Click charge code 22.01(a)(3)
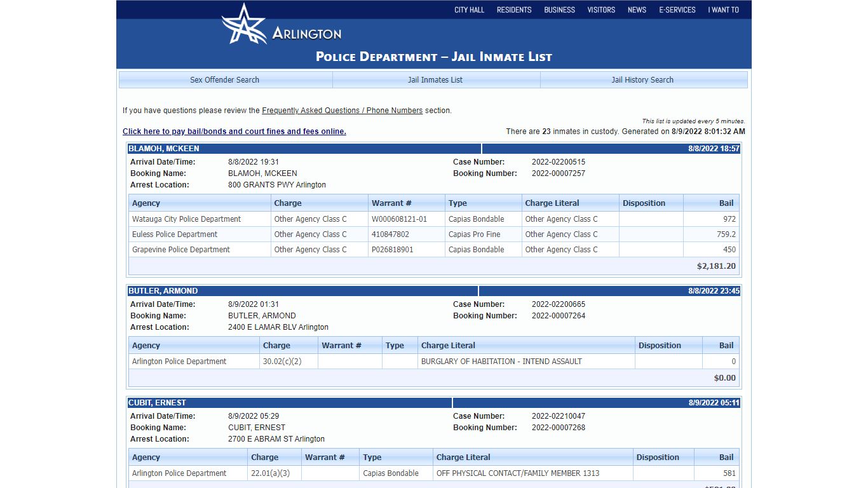Image resolution: width=868 pixels, height=488 pixels. point(271,473)
